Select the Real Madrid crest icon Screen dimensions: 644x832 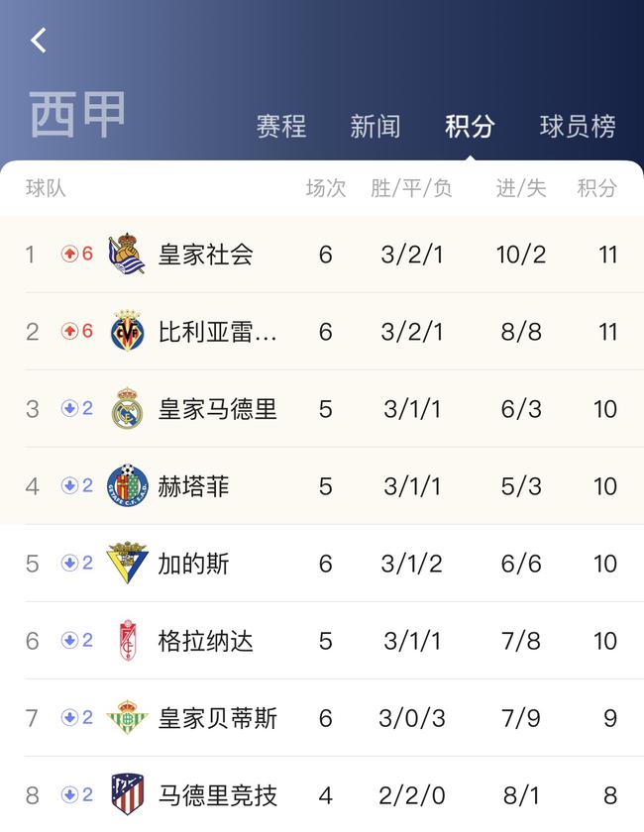[x=128, y=408]
